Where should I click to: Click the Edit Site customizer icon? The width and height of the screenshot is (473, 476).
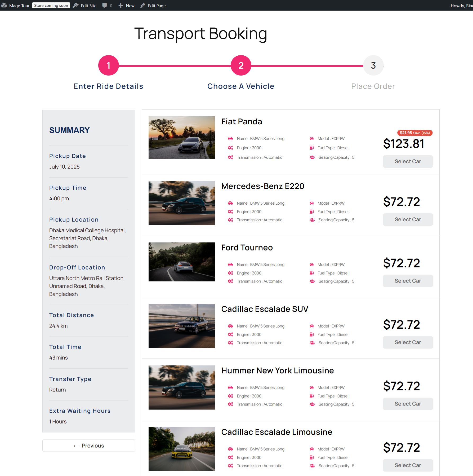pos(76,6)
